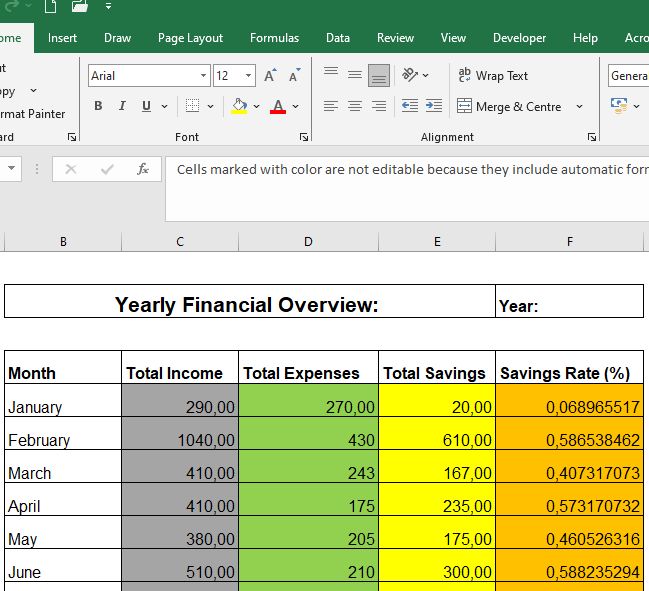This screenshot has width=649, height=591.
Task: Click the text Orientation icon
Action: [410, 75]
